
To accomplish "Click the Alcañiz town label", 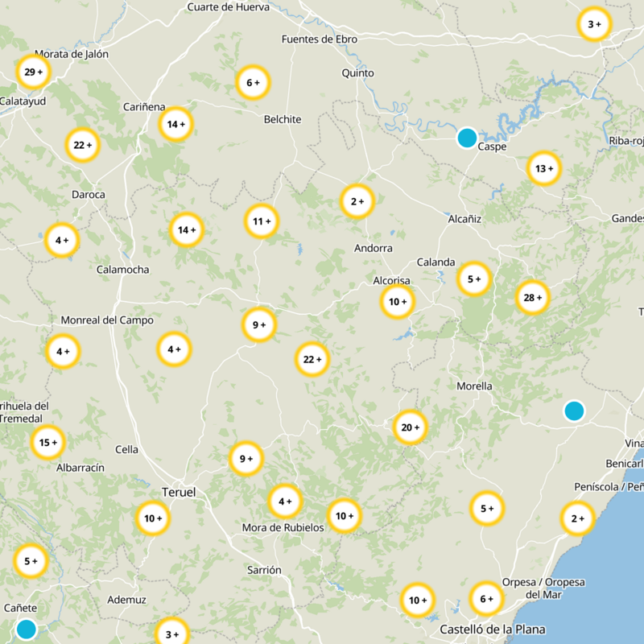I will tap(464, 218).
